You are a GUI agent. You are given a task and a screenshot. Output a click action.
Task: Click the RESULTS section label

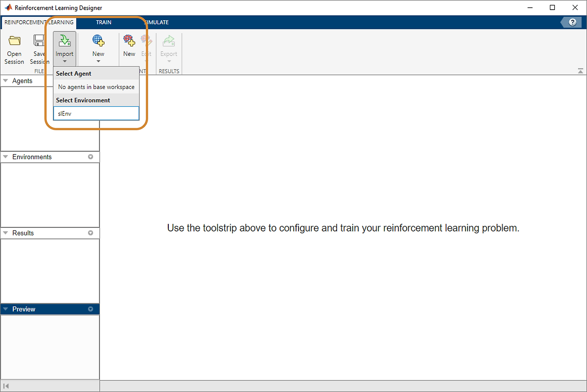click(169, 71)
